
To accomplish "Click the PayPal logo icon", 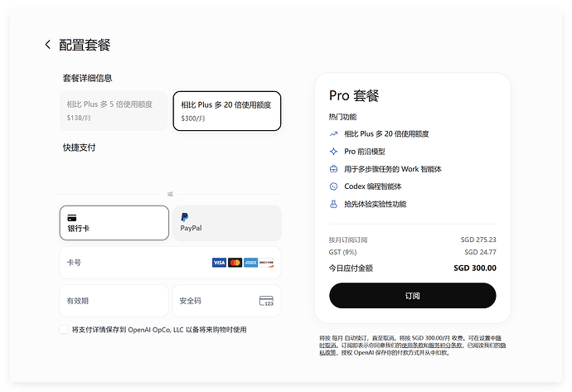I will tap(185, 217).
